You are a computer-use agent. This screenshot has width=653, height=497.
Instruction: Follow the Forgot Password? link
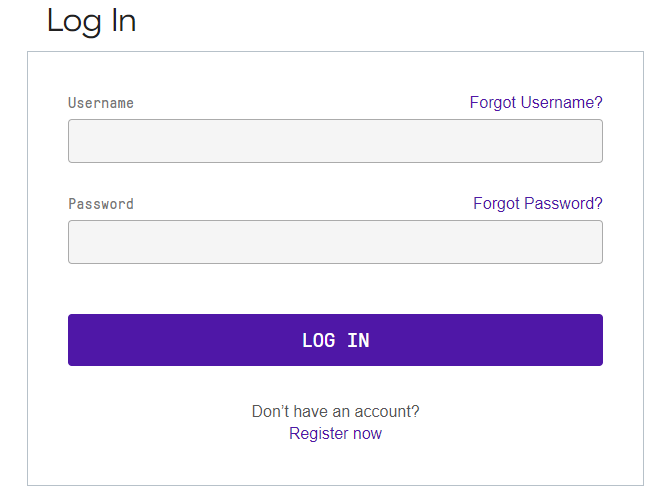pos(538,204)
